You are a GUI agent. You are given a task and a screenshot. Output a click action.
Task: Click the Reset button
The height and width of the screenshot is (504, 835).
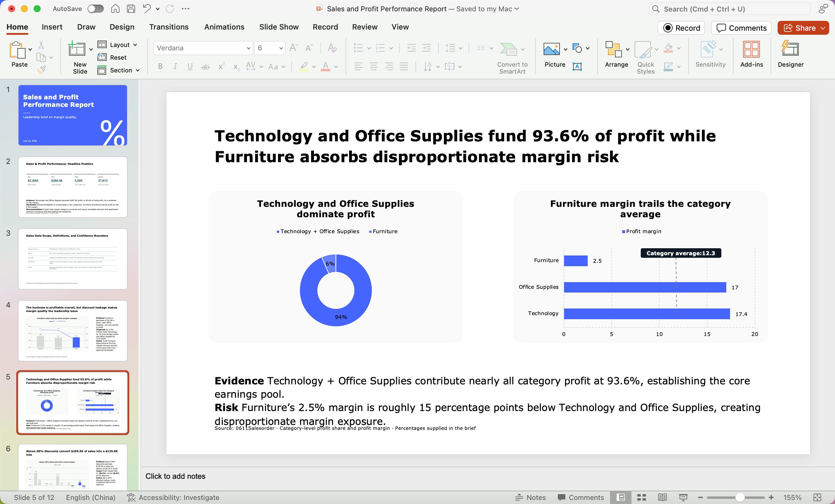tap(112, 57)
